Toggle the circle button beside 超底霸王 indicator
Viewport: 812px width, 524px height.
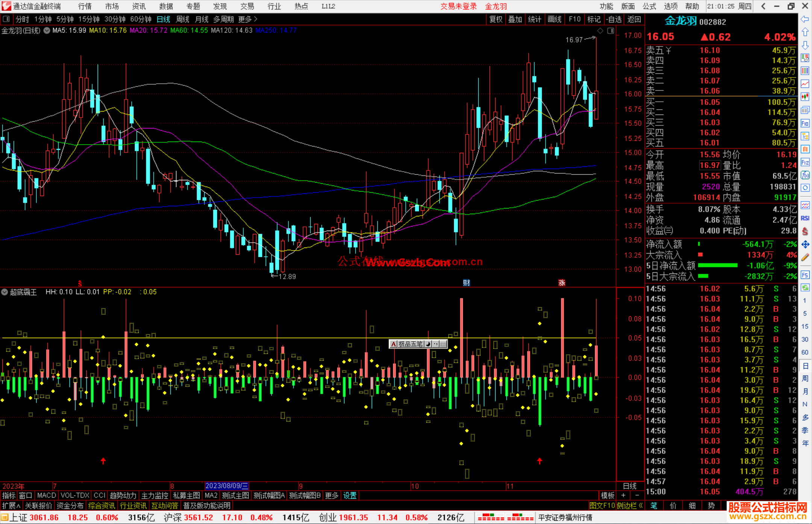click(5, 292)
